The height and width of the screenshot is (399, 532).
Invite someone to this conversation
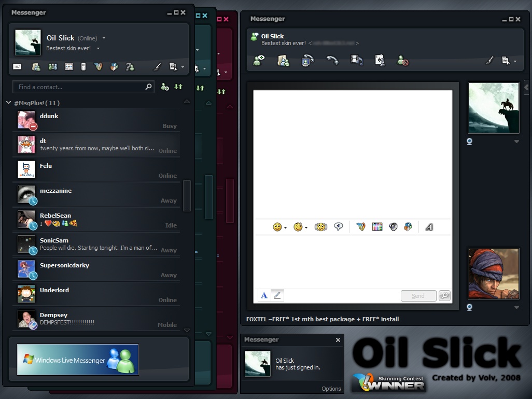pos(259,60)
